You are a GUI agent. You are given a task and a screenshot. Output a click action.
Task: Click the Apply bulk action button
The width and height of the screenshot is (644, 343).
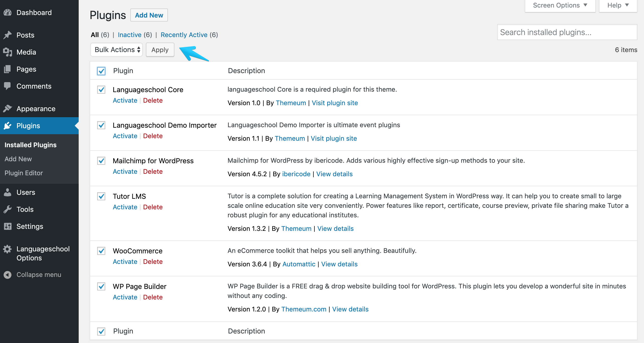pyautogui.click(x=160, y=50)
